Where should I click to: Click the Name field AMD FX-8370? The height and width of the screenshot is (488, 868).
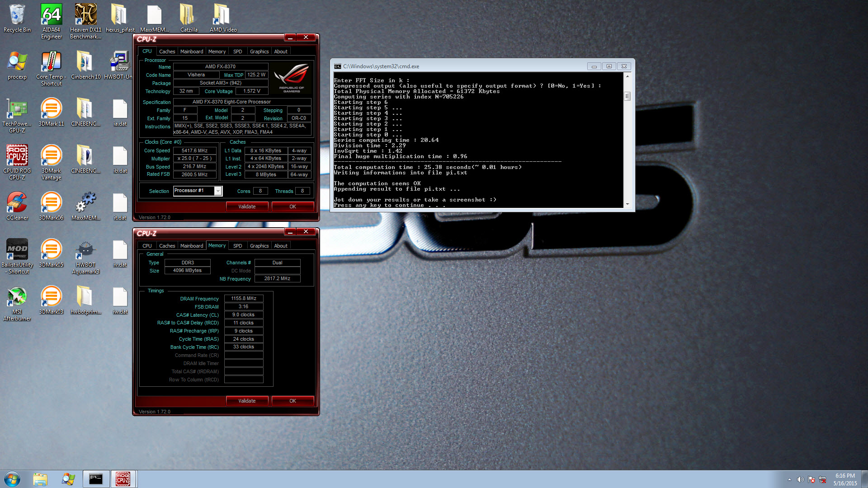point(221,66)
